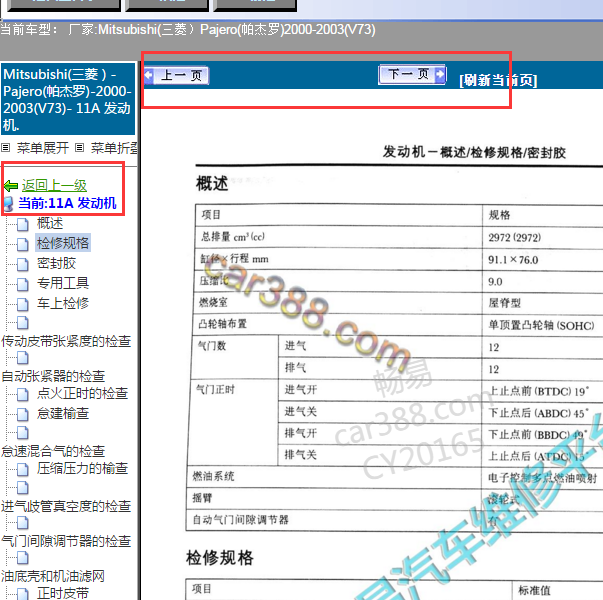Click the 总排量 cm³ (cc) row label

[233, 236]
